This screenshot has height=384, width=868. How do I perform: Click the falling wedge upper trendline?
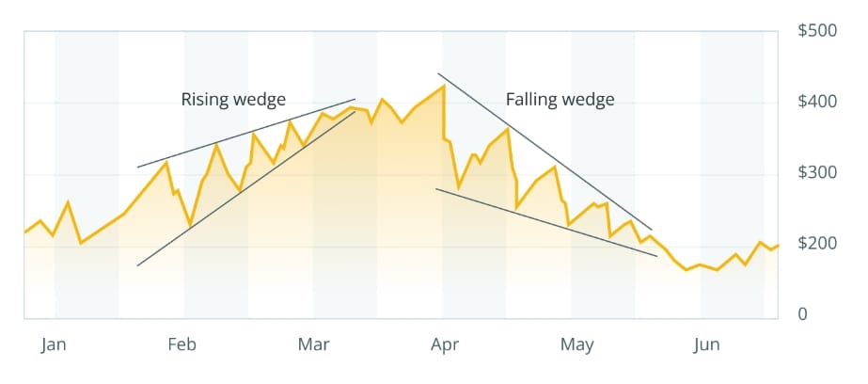coord(545,152)
